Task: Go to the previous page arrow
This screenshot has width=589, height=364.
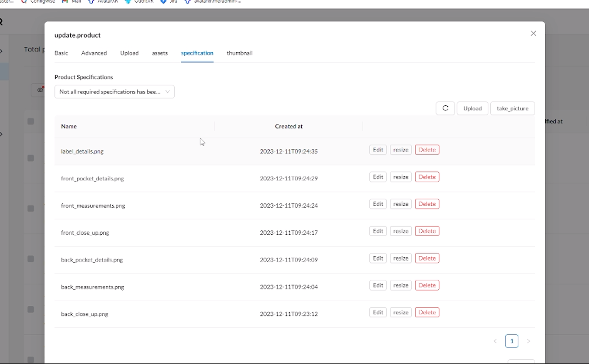Action: pyautogui.click(x=495, y=341)
